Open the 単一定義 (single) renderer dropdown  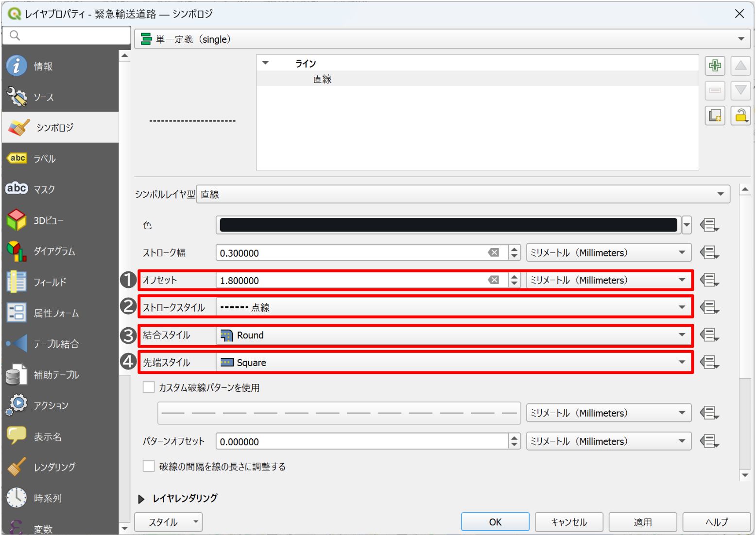click(x=442, y=39)
